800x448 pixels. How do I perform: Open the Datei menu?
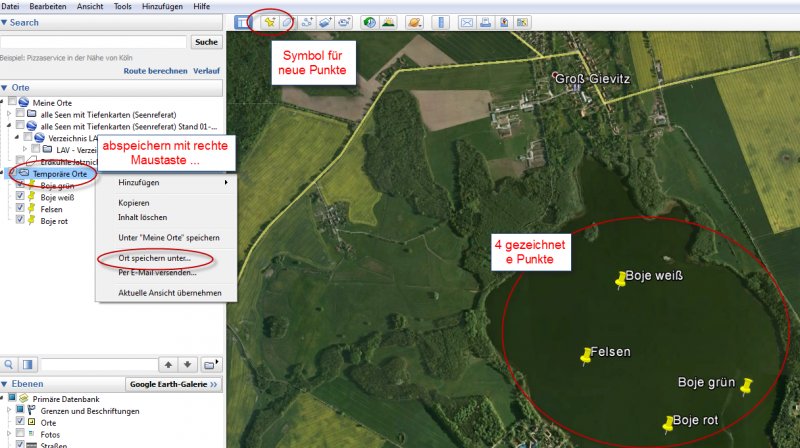pyautogui.click(x=10, y=7)
